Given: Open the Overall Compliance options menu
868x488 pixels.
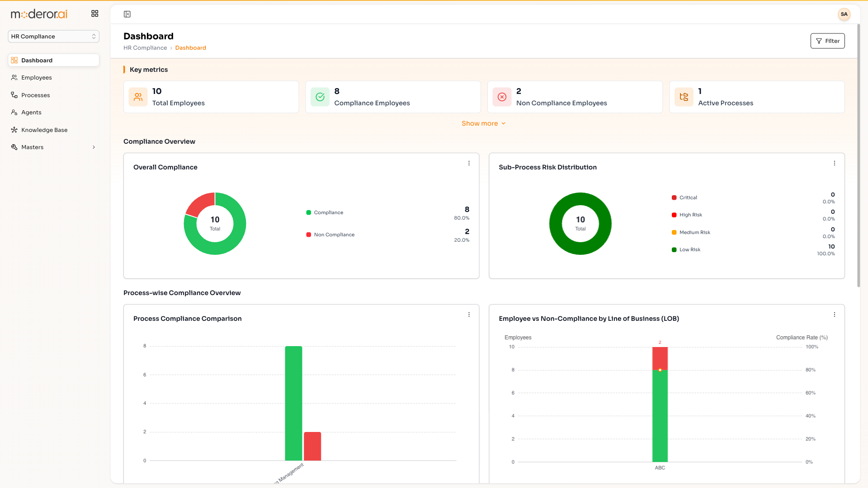Looking at the screenshot, I should tap(469, 163).
